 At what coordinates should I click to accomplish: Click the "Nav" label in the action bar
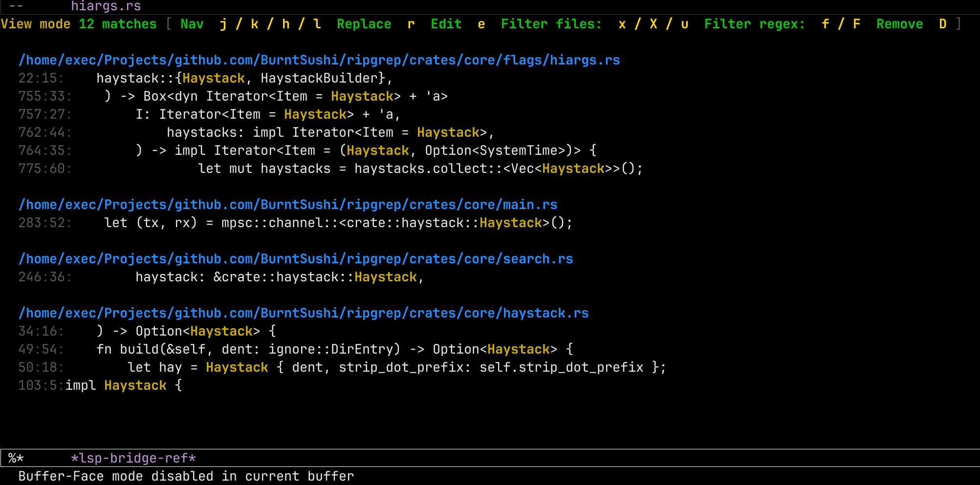(x=192, y=23)
